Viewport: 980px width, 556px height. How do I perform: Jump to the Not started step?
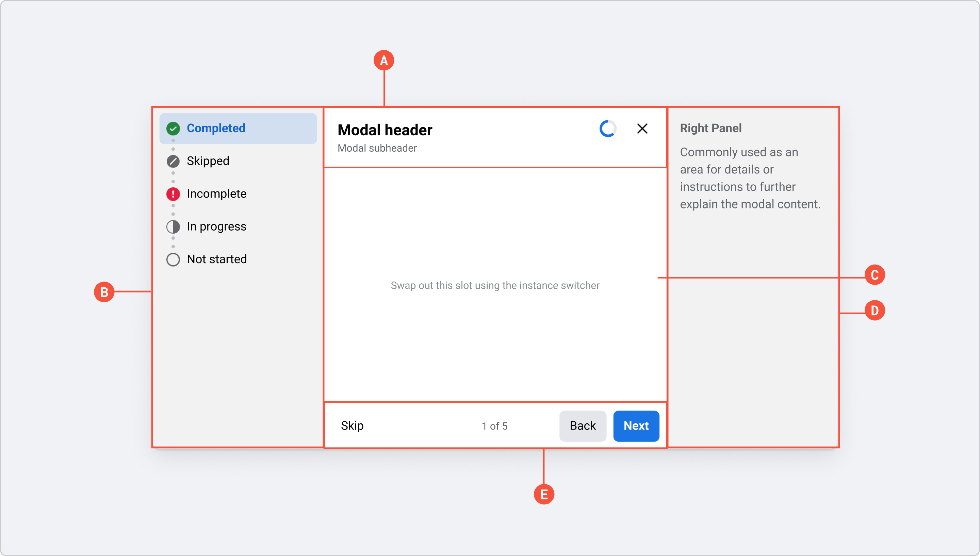pyautogui.click(x=217, y=259)
